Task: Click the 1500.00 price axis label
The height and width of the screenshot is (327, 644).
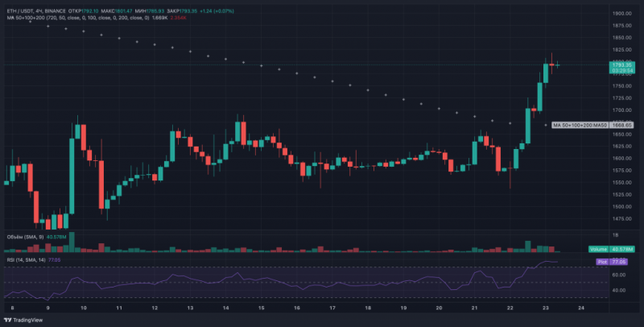Action: click(621, 207)
